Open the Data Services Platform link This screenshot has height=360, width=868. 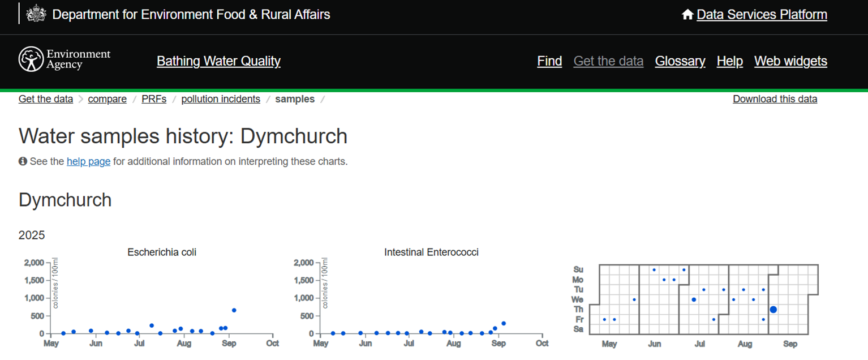pos(762,15)
